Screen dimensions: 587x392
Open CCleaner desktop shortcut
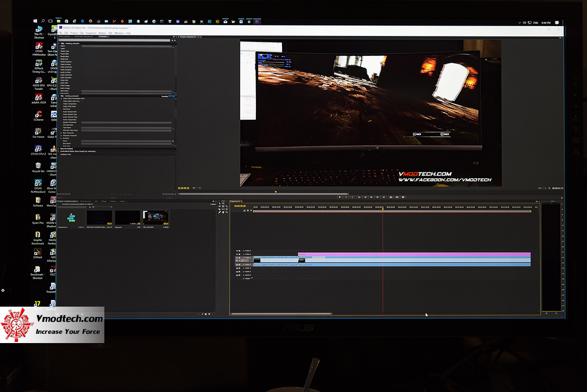(x=38, y=116)
